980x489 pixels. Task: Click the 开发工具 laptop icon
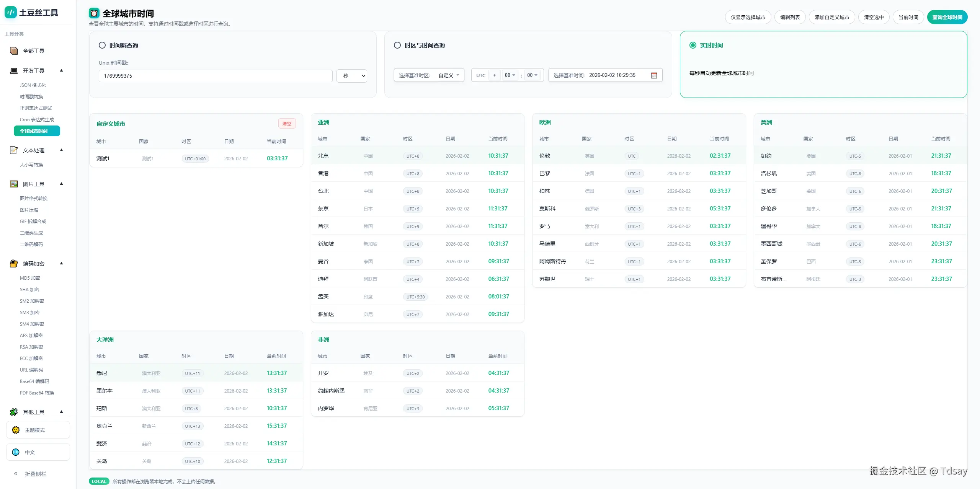click(14, 71)
